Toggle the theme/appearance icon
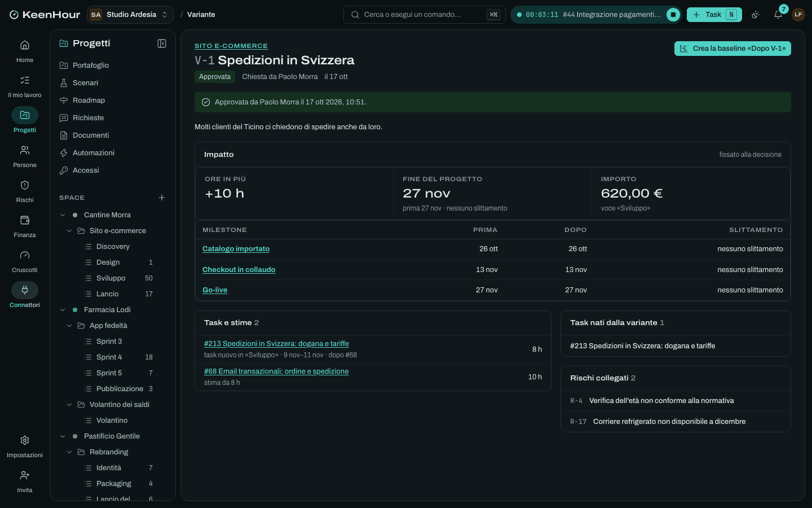 pos(756,15)
